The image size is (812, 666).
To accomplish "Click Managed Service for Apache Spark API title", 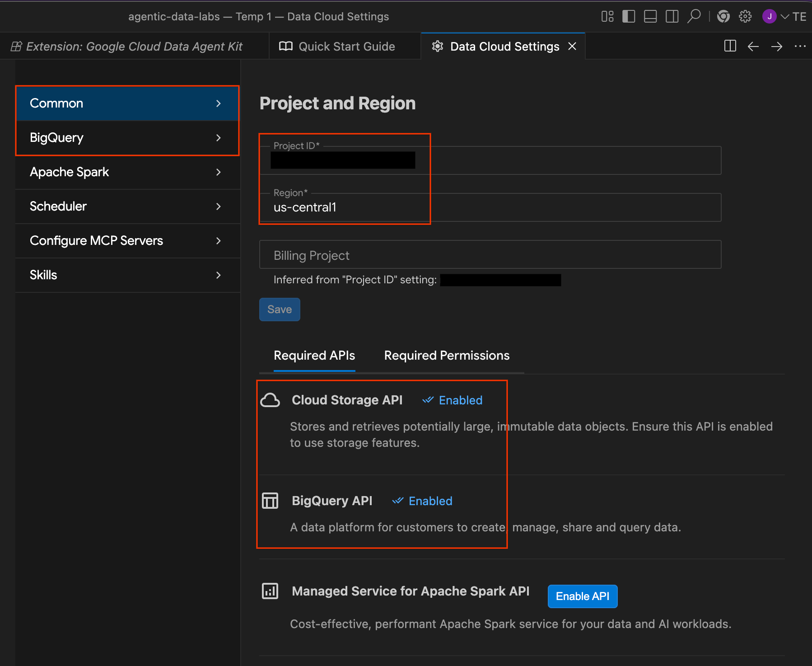I will coord(411,591).
